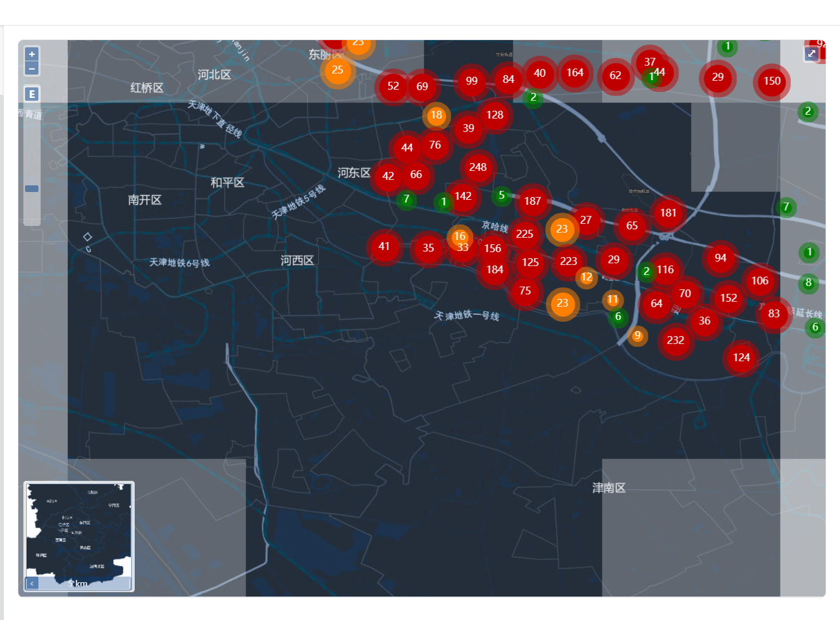Open the red cluster marker 232
The width and height of the screenshot is (840, 620).
tap(675, 340)
